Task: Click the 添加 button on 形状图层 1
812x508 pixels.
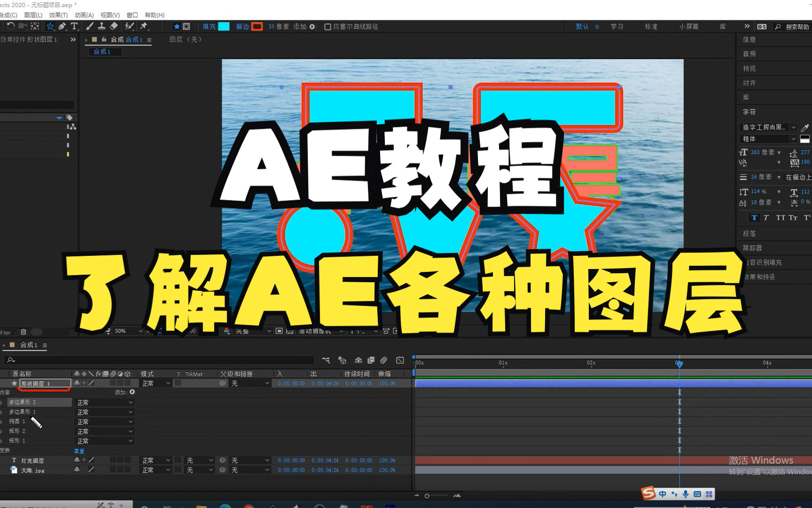Action: [133, 392]
